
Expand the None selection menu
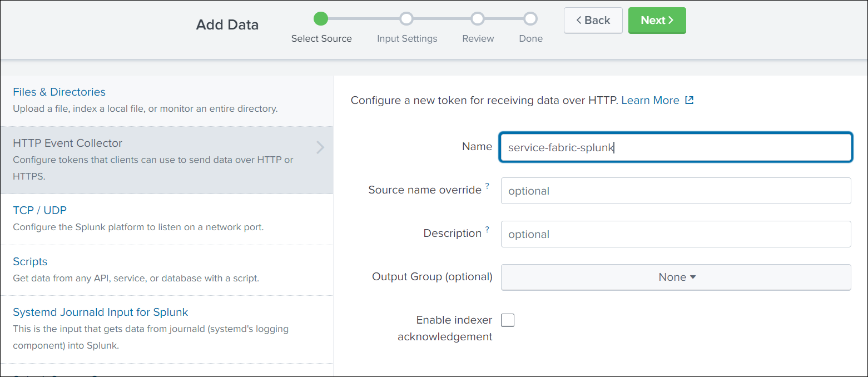676,277
